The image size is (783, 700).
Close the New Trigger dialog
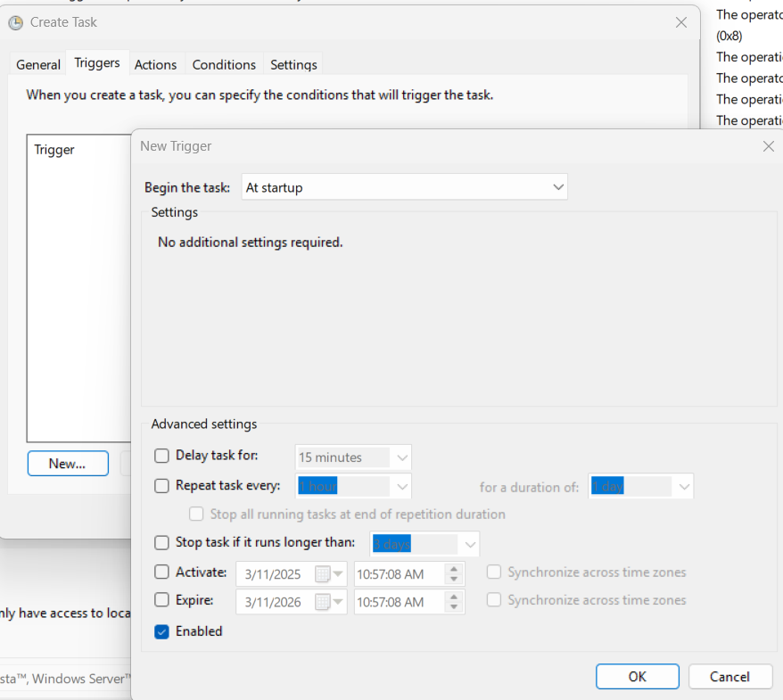pos(768,146)
